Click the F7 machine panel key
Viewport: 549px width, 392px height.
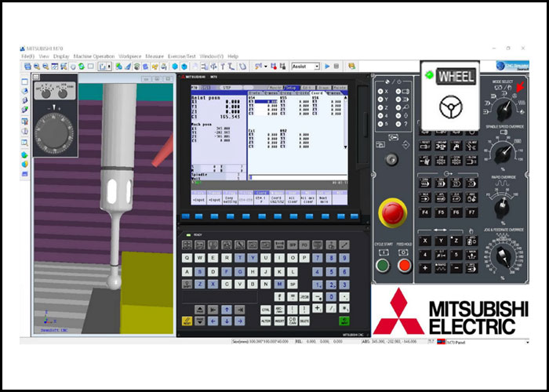click(x=471, y=212)
